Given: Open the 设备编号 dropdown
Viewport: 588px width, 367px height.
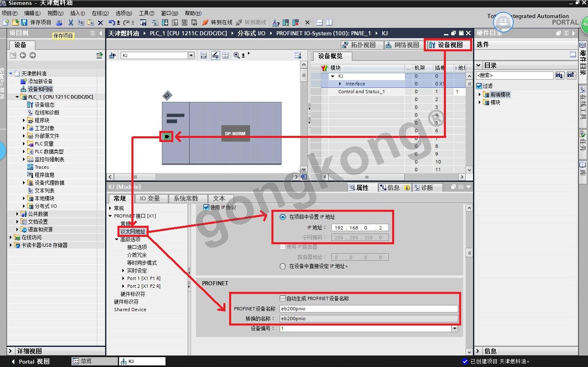Looking at the screenshot, I should [455, 328].
